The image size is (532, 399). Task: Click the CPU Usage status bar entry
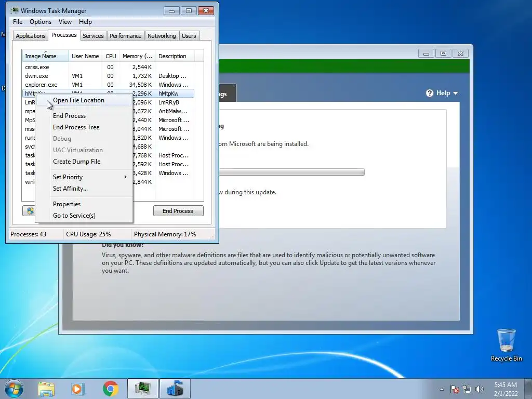point(88,234)
